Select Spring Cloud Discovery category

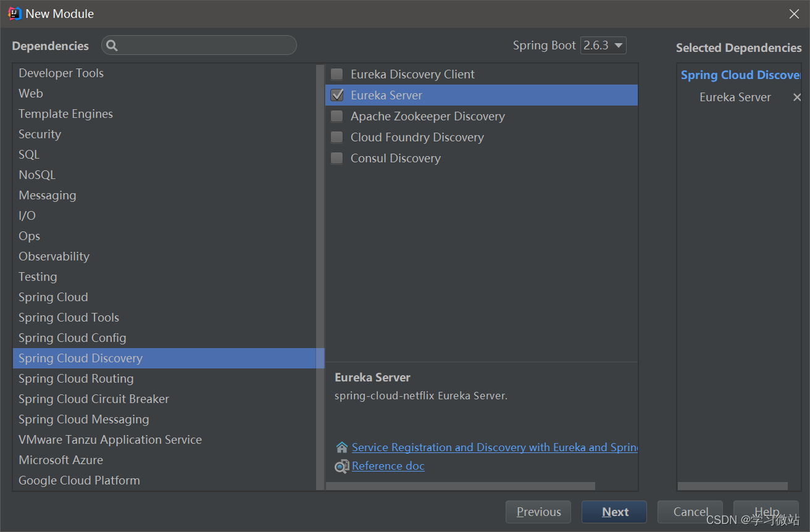[164, 358]
